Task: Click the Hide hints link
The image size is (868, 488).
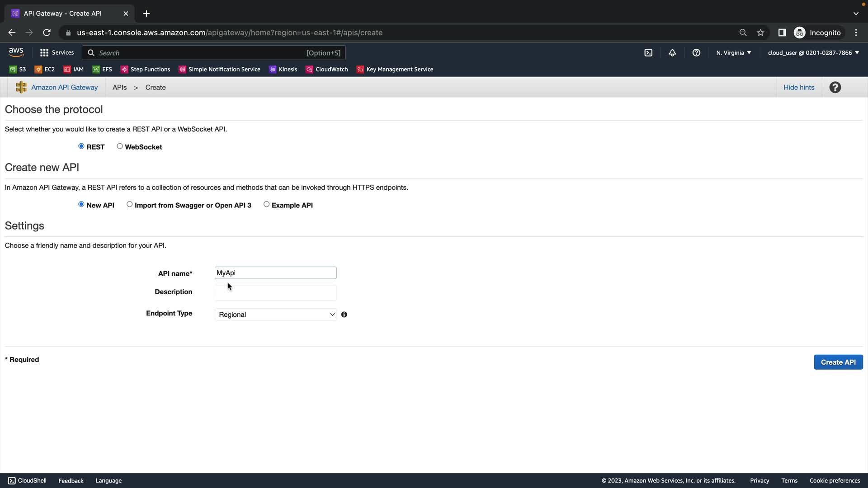Action: click(798, 88)
